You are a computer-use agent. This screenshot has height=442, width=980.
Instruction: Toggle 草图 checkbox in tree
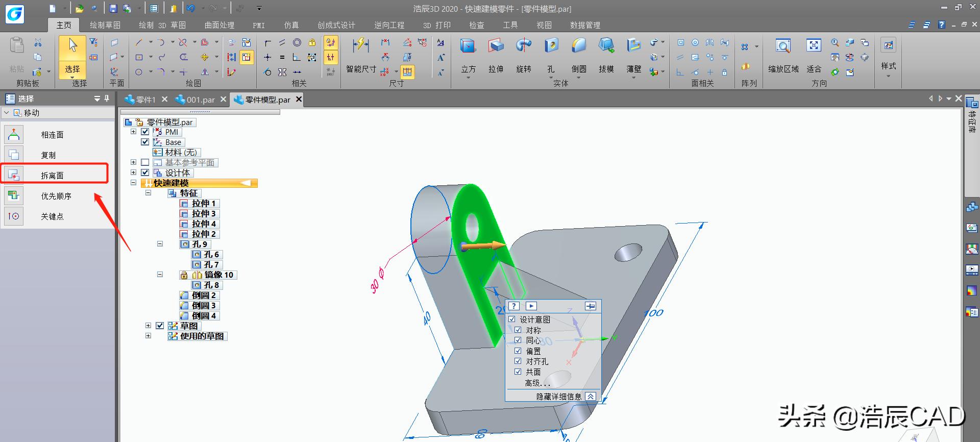(160, 326)
